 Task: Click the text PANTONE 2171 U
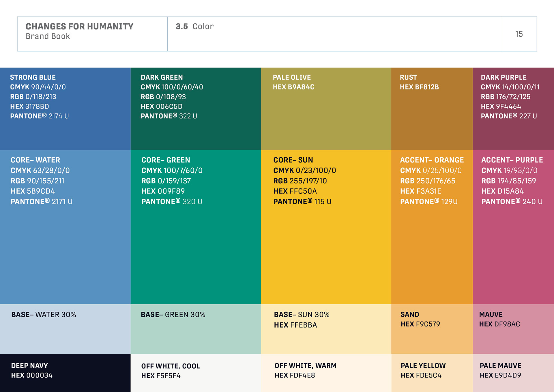(x=42, y=202)
